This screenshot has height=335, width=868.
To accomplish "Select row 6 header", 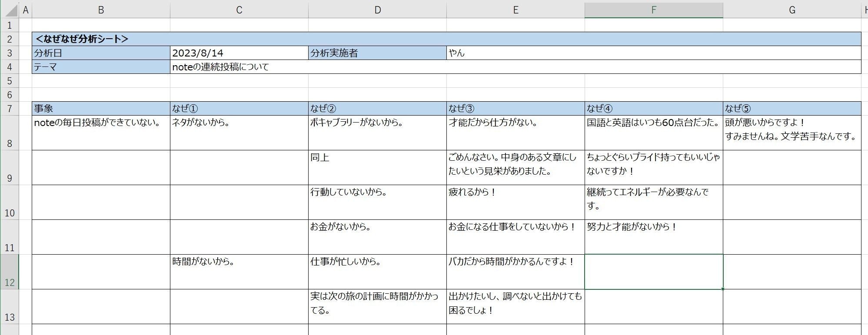I will pyautogui.click(x=9, y=95).
